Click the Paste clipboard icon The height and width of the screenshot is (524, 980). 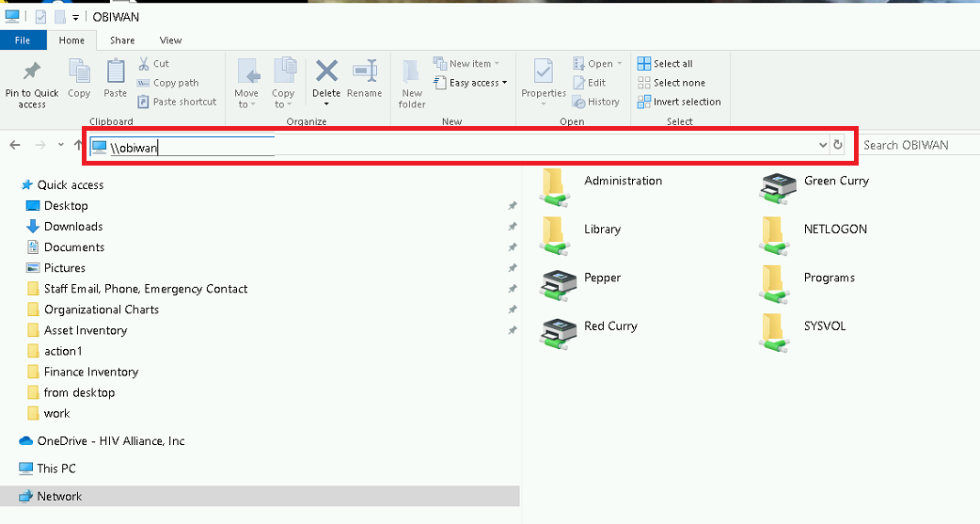tap(116, 71)
